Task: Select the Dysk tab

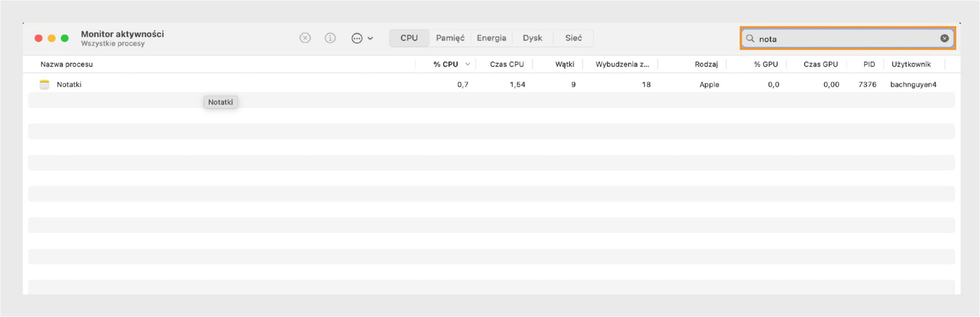Action: 532,38
